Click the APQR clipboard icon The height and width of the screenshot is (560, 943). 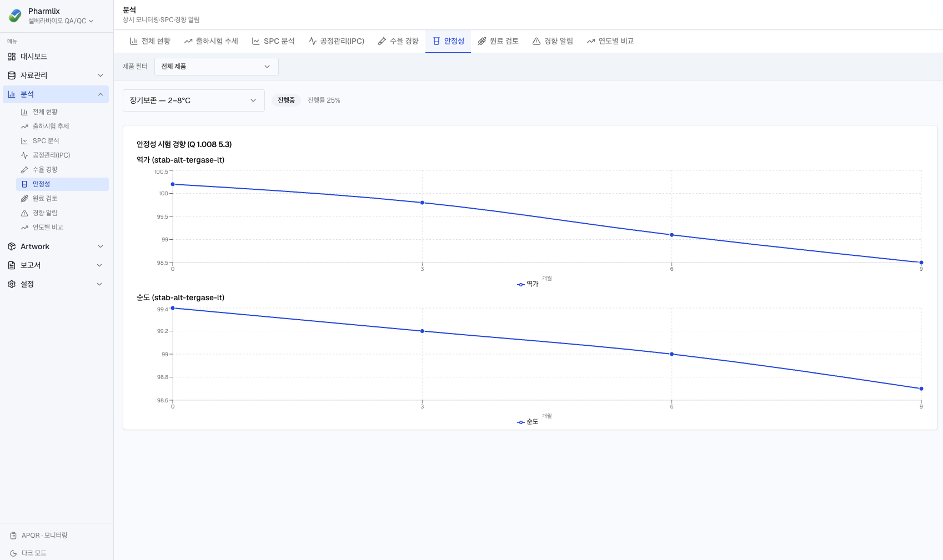[13, 536]
